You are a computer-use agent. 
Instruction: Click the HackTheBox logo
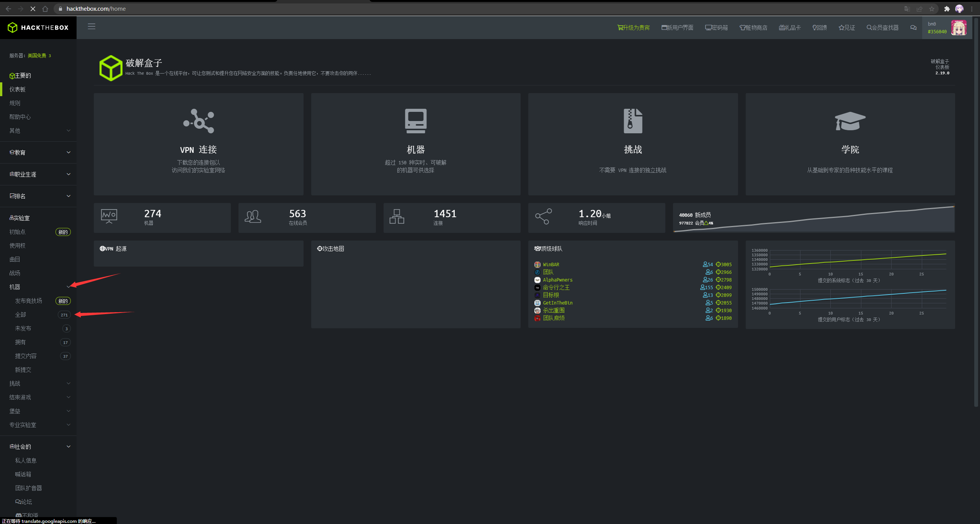[x=38, y=27]
